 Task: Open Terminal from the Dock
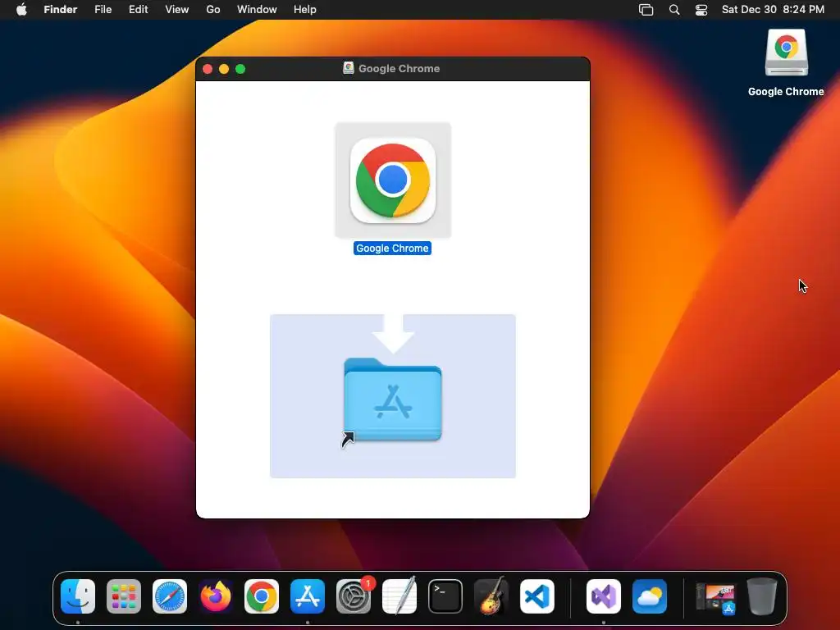pos(445,596)
